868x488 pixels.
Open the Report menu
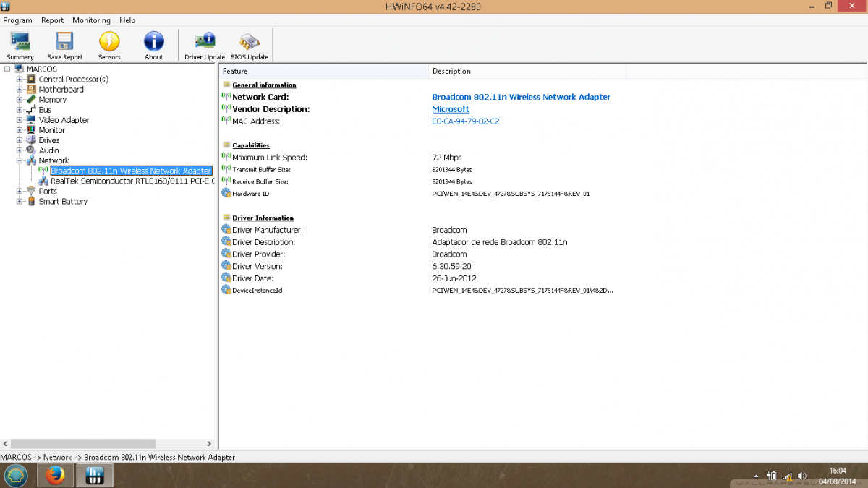pyautogui.click(x=52, y=20)
